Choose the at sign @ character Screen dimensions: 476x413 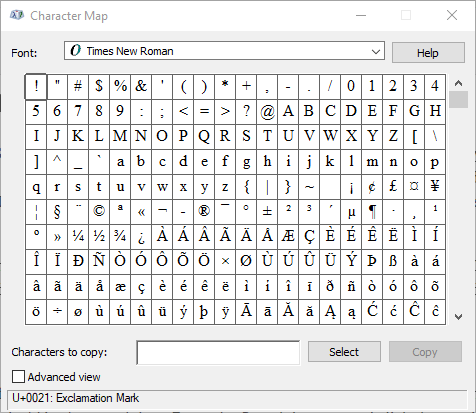click(267, 111)
